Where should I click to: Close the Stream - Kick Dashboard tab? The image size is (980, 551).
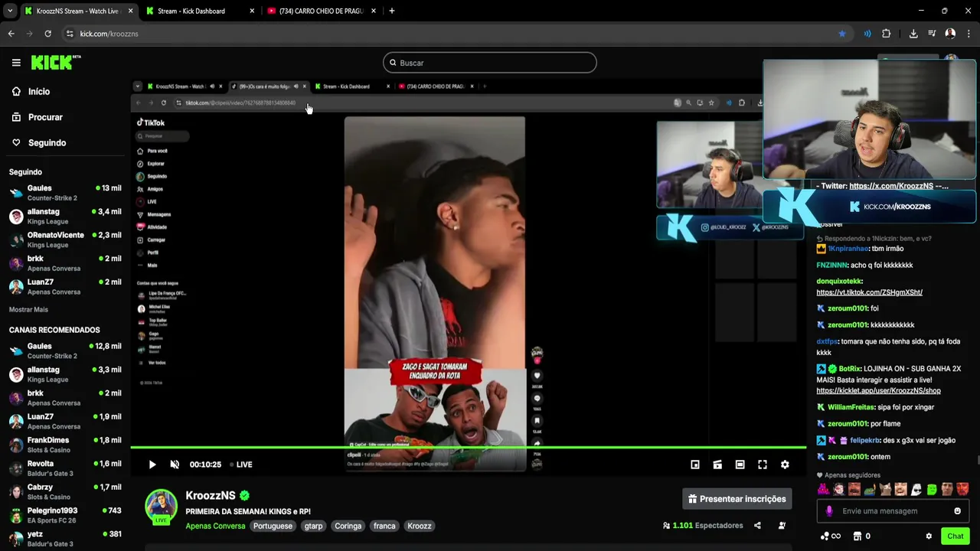[253, 11]
